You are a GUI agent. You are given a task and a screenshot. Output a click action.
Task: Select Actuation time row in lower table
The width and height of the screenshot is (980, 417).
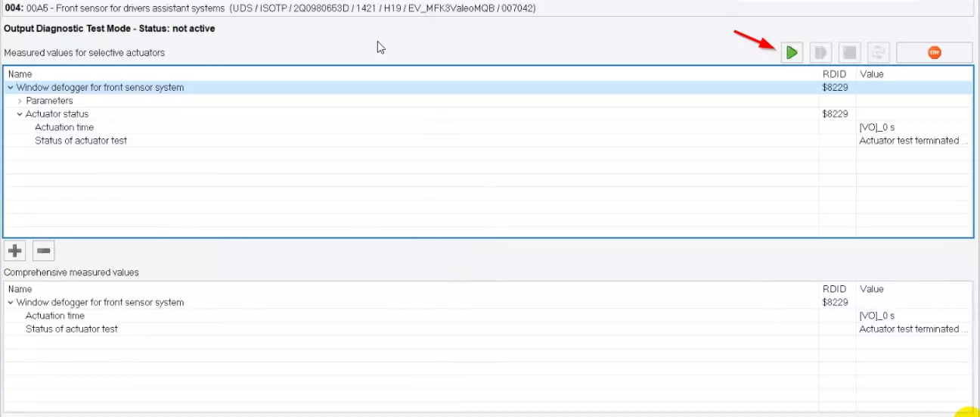[x=54, y=316]
